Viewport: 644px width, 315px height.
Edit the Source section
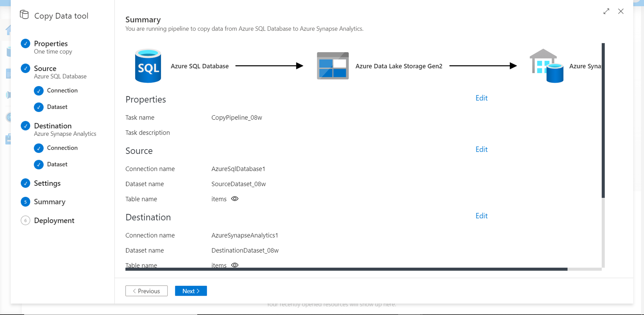481,149
